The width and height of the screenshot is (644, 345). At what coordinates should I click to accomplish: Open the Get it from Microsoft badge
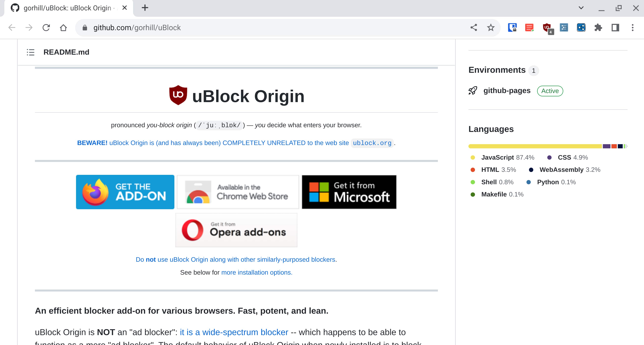pyautogui.click(x=349, y=192)
